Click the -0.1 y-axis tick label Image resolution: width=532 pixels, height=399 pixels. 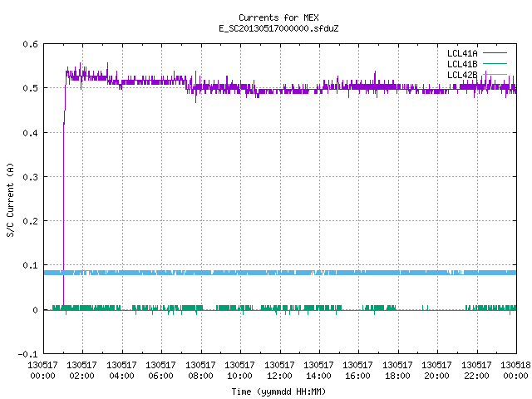coord(27,354)
